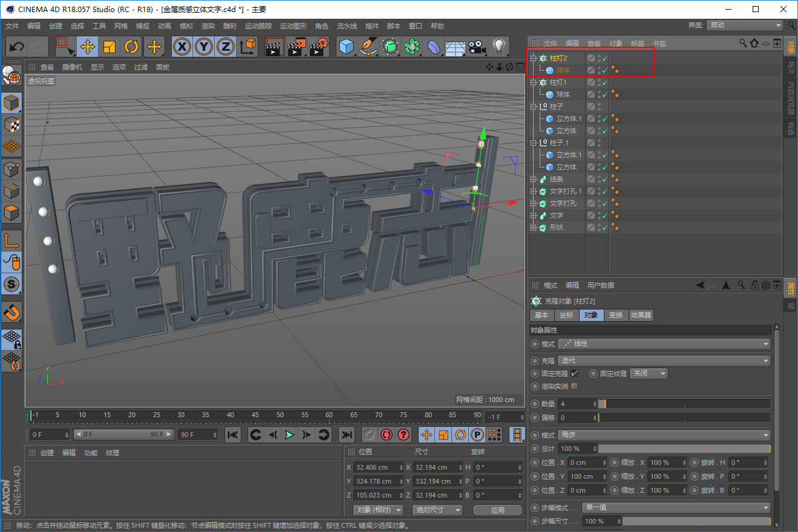798x532 pixels.
Task: Toggle the Z axis lock
Action: pos(226,47)
